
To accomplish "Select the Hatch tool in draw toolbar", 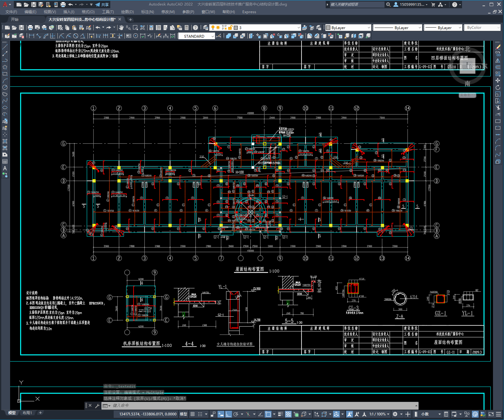I will tap(5, 141).
